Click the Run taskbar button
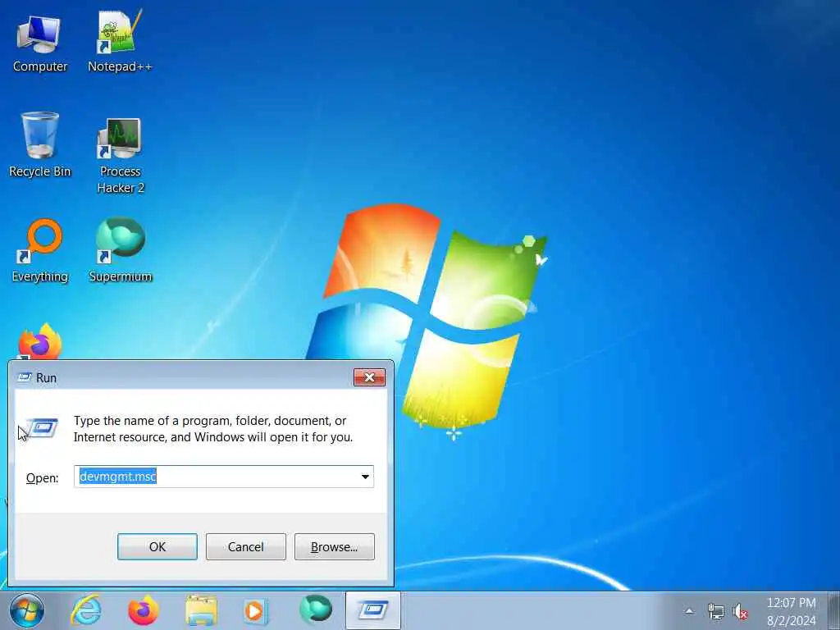This screenshot has width=840, height=630. [373, 610]
